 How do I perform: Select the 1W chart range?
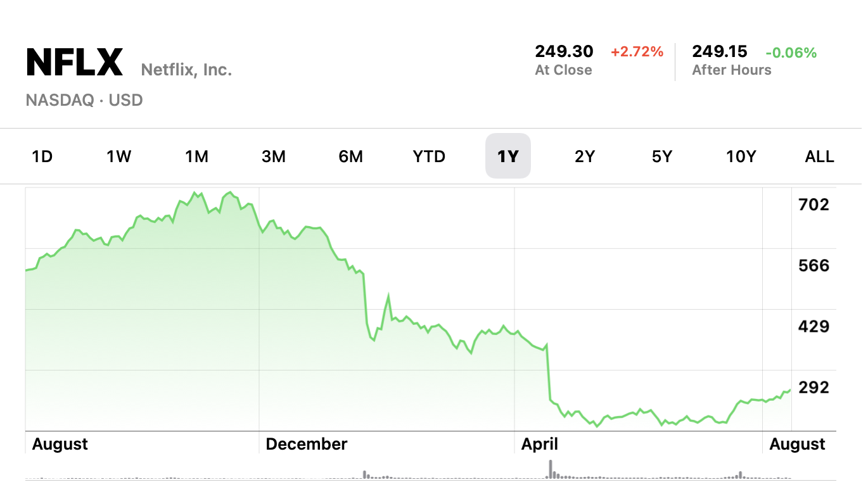click(118, 156)
